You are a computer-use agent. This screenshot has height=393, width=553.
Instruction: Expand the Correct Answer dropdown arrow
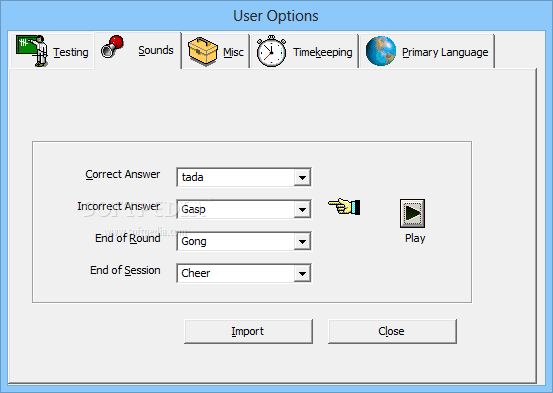point(302,177)
